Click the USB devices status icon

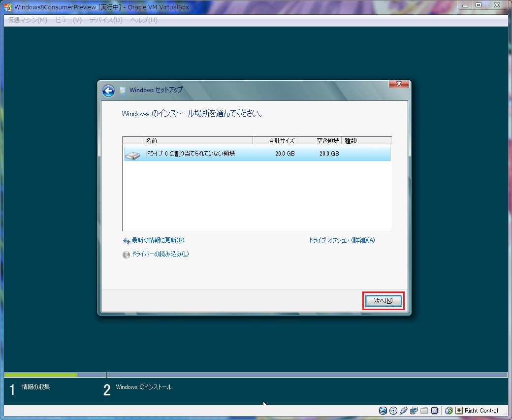pos(403,411)
